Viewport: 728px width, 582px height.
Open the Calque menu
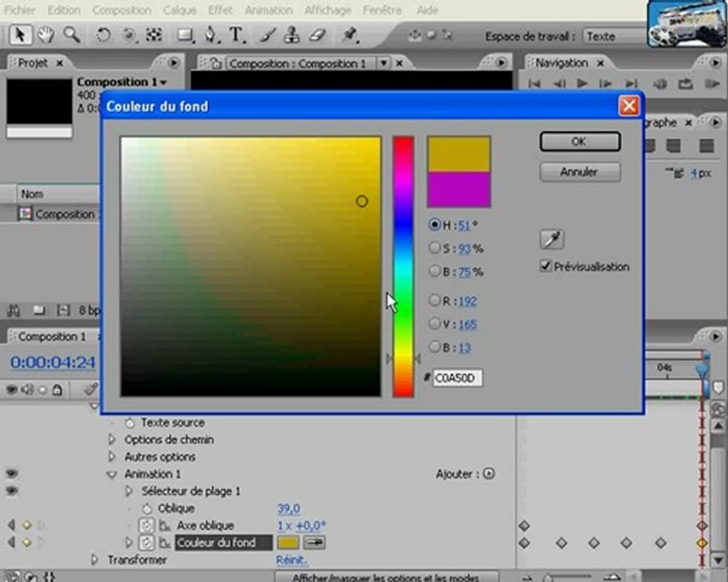pos(180,10)
